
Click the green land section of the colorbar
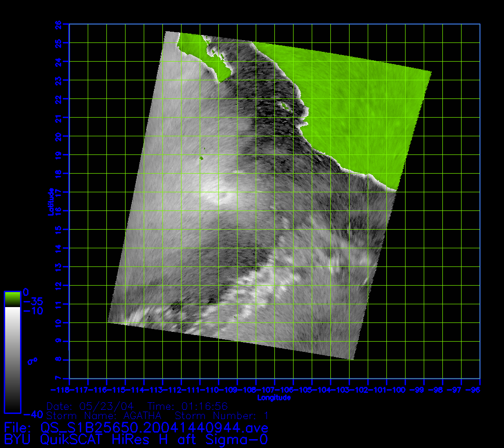coord(12,299)
